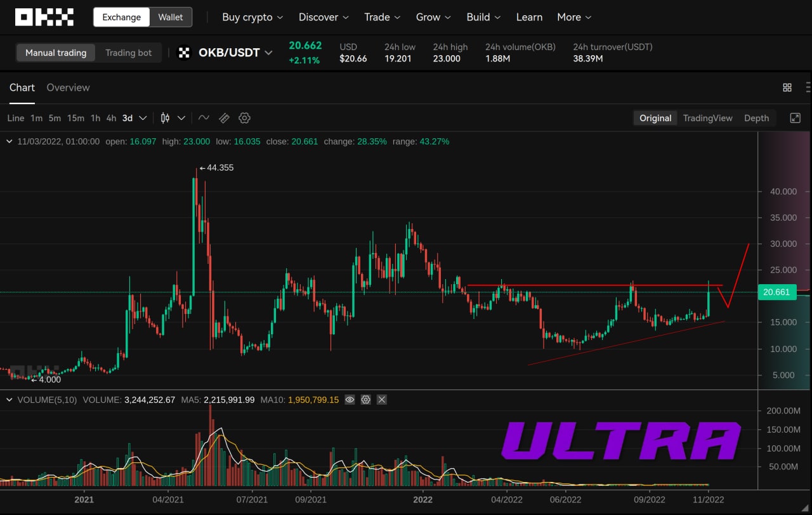Open the More dropdown menu
812x515 pixels.
[x=574, y=17]
